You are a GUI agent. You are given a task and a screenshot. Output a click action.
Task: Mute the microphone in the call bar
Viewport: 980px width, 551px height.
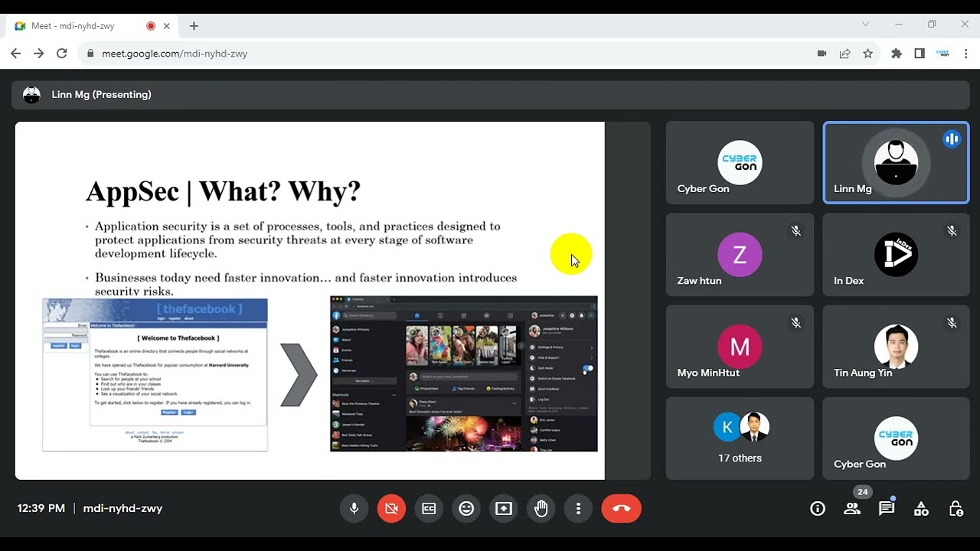click(x=354, y=508)
